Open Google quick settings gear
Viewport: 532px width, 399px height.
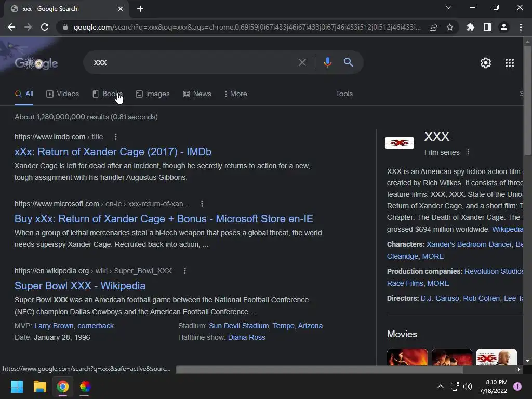(x=486, y=63)
